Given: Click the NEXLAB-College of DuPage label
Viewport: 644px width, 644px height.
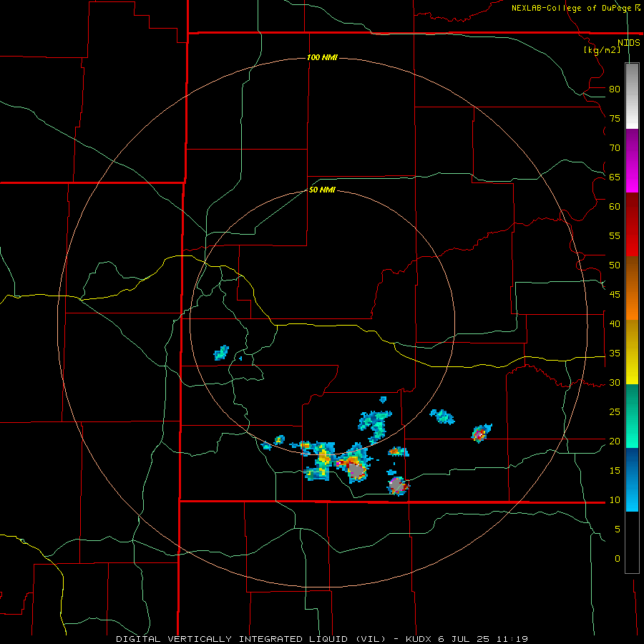Looking at the screenshot, I should tap(571, 8).
